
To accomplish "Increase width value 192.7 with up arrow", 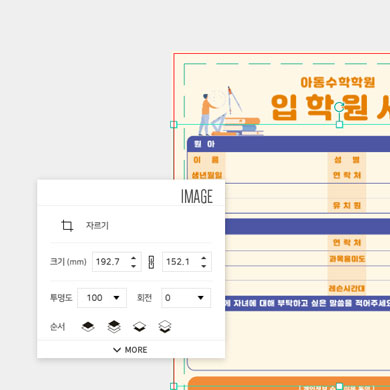I will [x=133, y=258].
